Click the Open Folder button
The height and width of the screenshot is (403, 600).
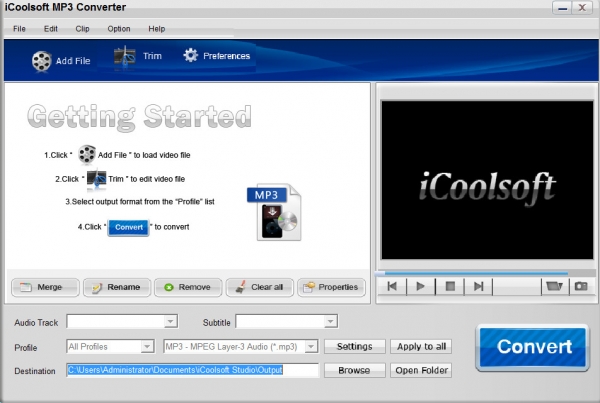coord(421,370)
